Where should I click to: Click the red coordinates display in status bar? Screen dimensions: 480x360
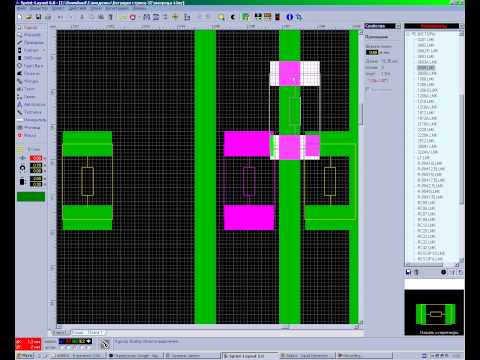[28, 344]
